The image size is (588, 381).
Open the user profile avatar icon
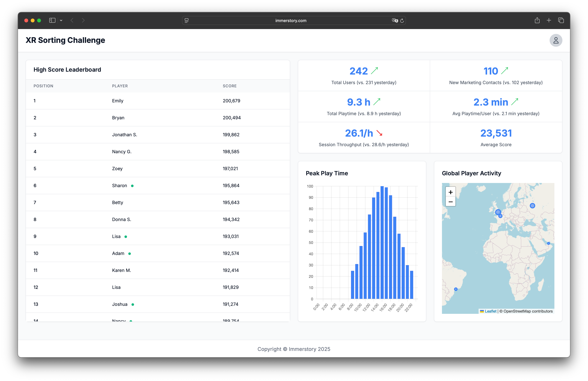[556, 40]
